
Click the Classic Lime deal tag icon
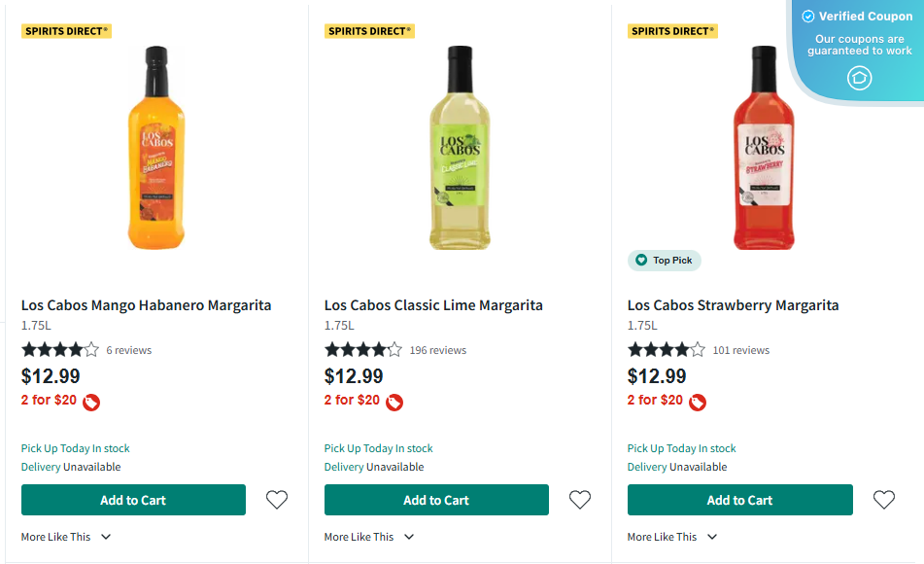394,402
